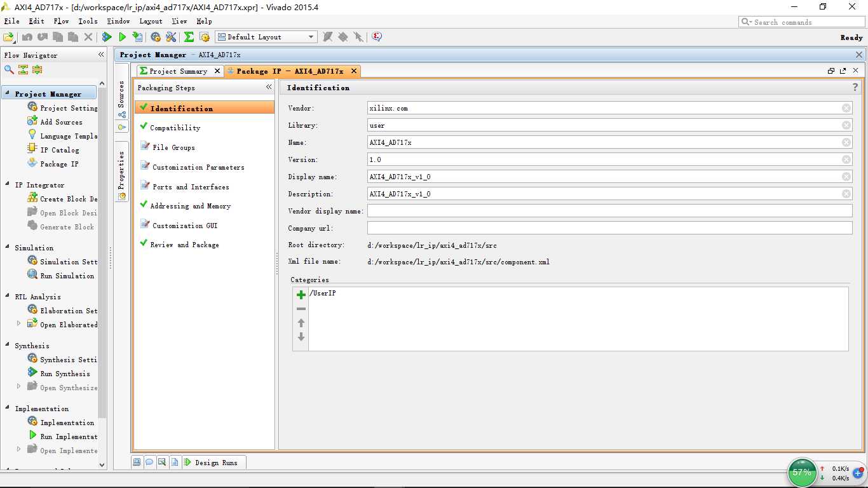Open the Tools menu
This screenshot has width=868, height=488.
pyautogui.click(x=88, y=21)
